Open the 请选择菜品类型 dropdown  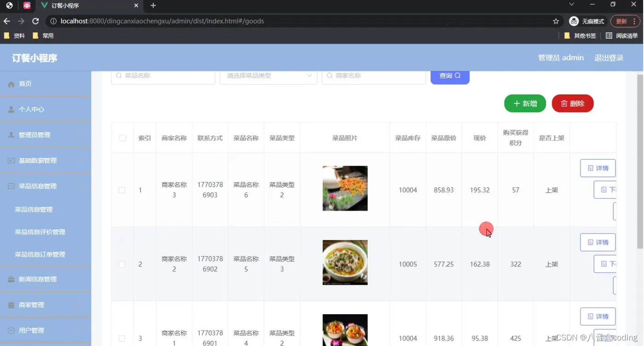[269, 76]
